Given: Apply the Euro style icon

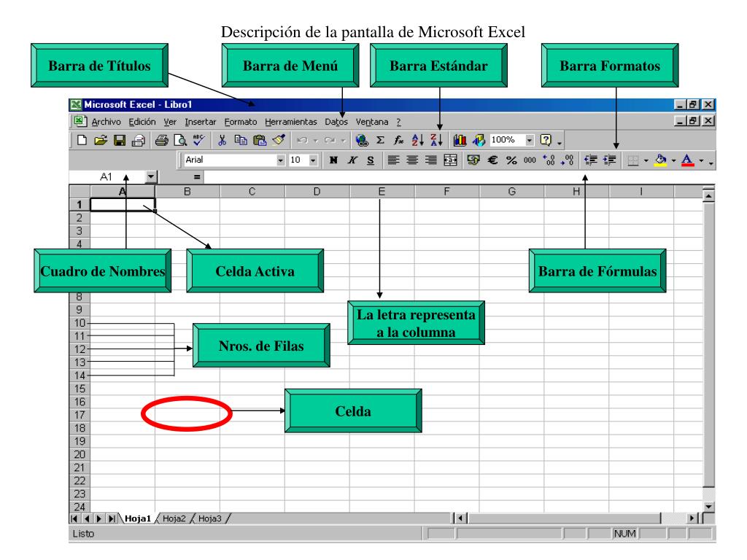Looking at the screenshot, I should coord(492,160).
